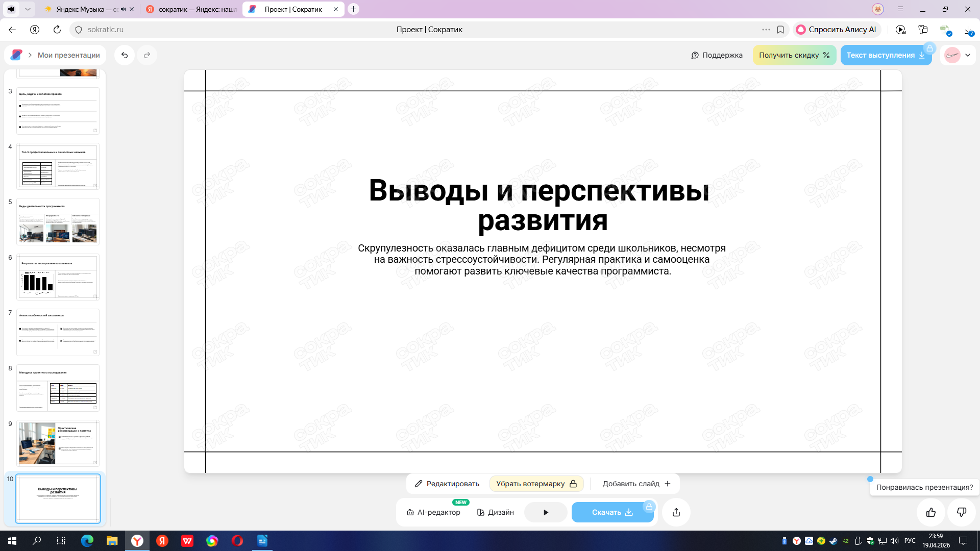This screenshot has width=980, height=551.
Task: Close the Проект Сократик tab
Action: 336,9
